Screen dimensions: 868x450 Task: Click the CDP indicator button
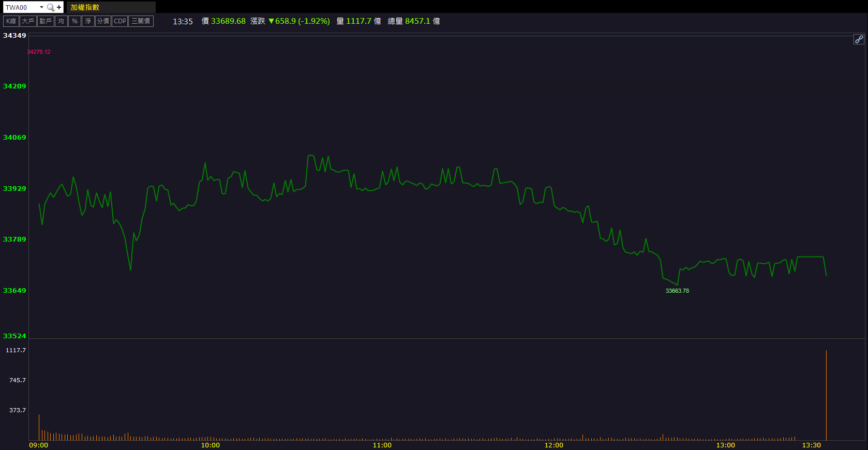[120, 21]
